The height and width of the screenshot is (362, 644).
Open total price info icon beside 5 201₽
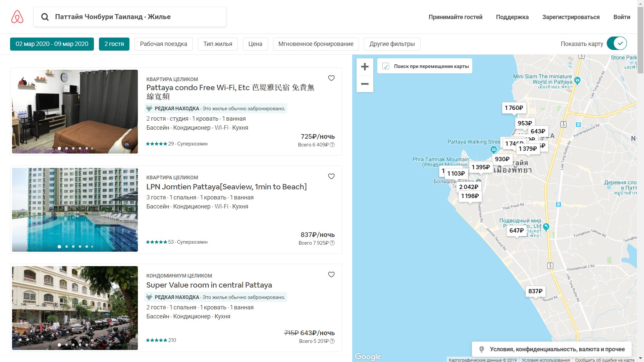[332, 341]
